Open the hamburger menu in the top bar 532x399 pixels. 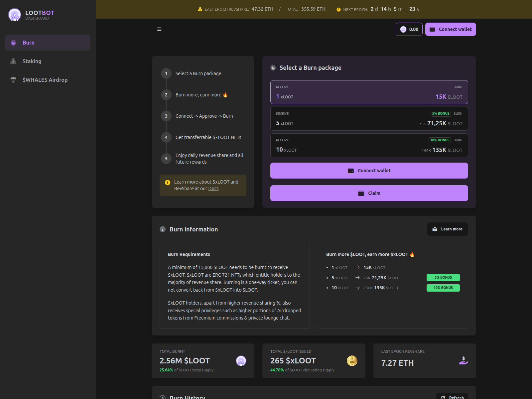click(x=159, y=29)
